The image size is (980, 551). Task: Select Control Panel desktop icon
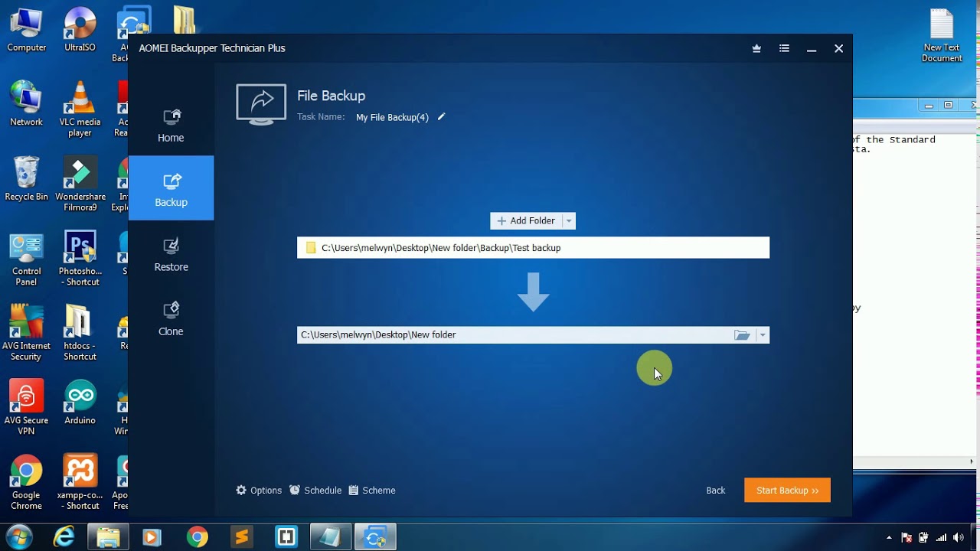pyautogui.click(x=27, y=259)
